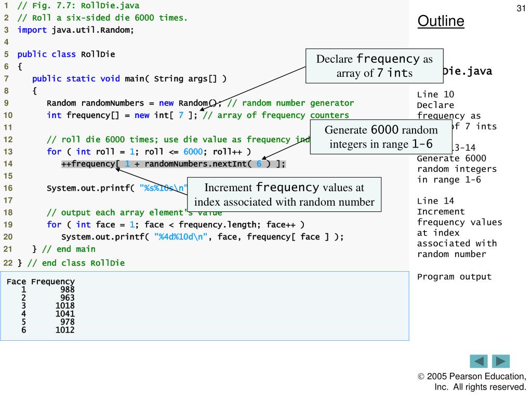Click 'public class RollDie' declaration
Screen dimensions: 532x399
click(66, 54)
